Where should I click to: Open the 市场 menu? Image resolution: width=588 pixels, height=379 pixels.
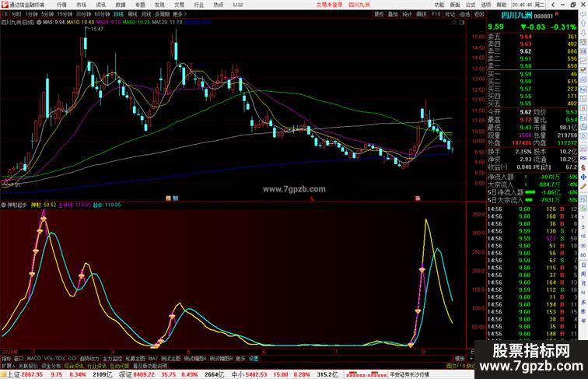tap(82, 5)
